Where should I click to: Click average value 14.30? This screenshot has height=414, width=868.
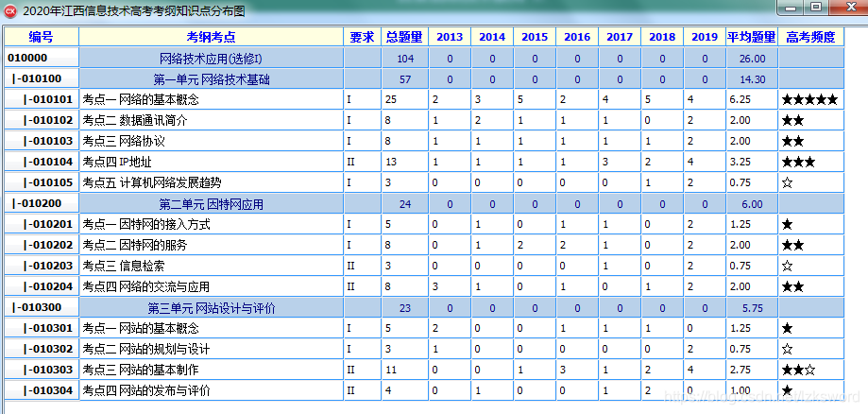point(752,79)
